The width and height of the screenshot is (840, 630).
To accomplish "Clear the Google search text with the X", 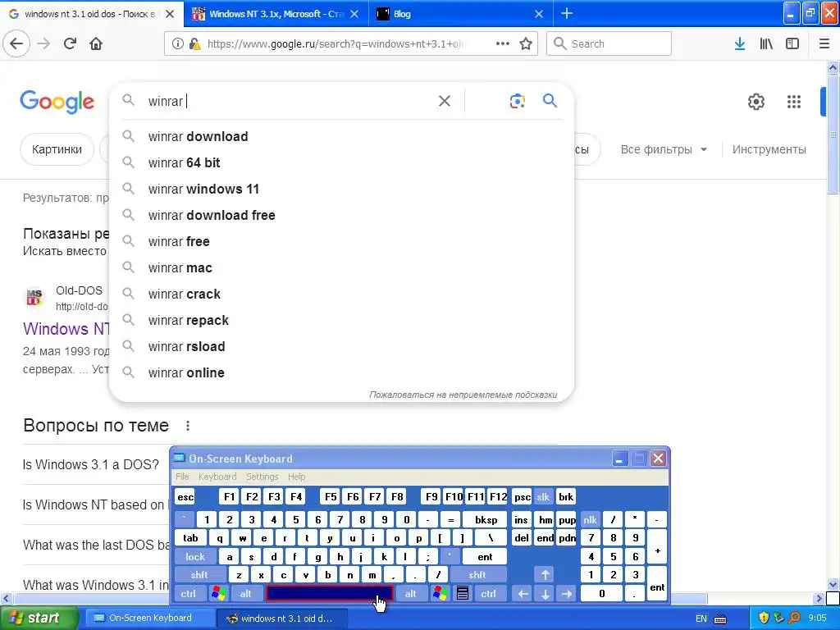I will click(x=444, y=101).
